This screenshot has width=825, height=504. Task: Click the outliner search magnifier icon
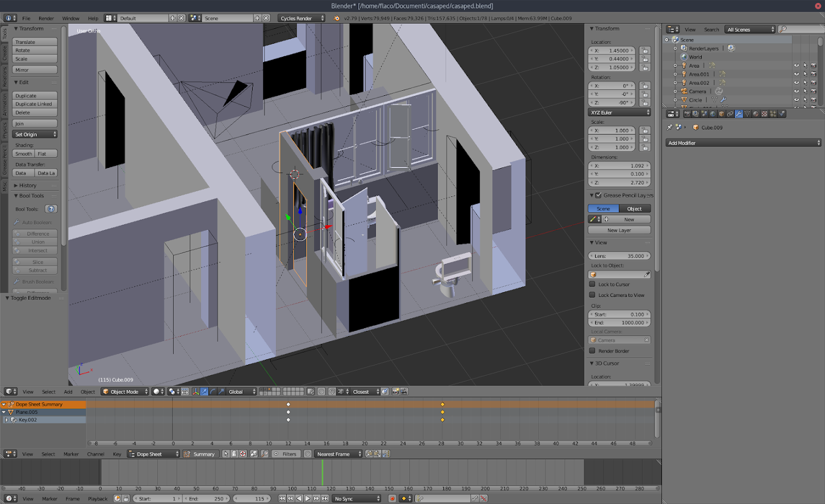[x=783, y=29]
